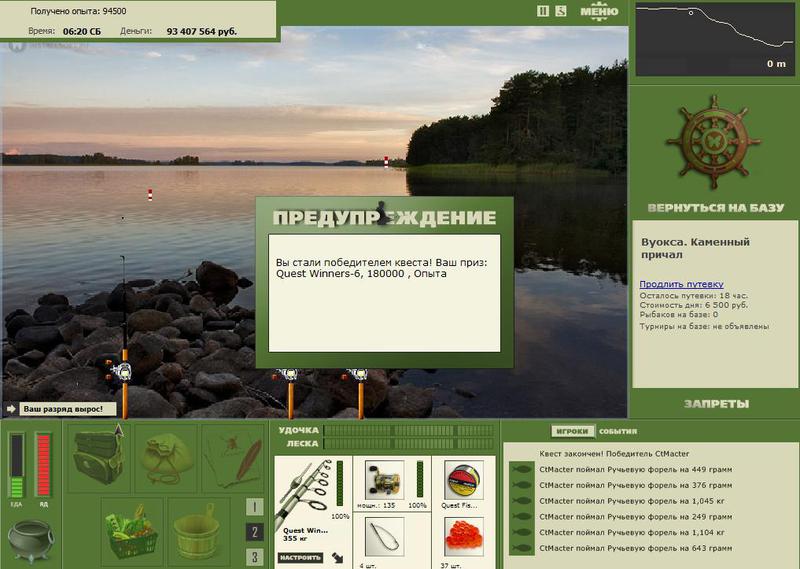
Task: Click the fish icon beside the 449 грамм catch
Action: (522, 469)
